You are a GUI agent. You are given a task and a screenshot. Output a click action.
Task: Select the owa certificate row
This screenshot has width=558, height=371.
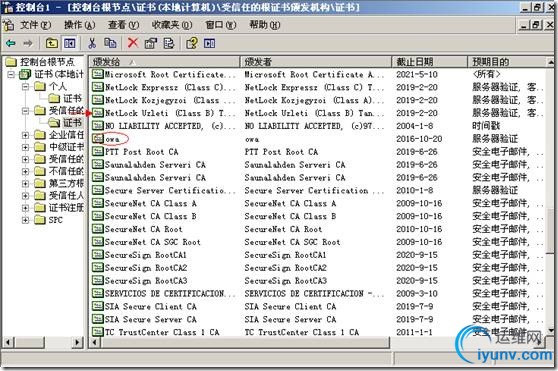point(317,139)
